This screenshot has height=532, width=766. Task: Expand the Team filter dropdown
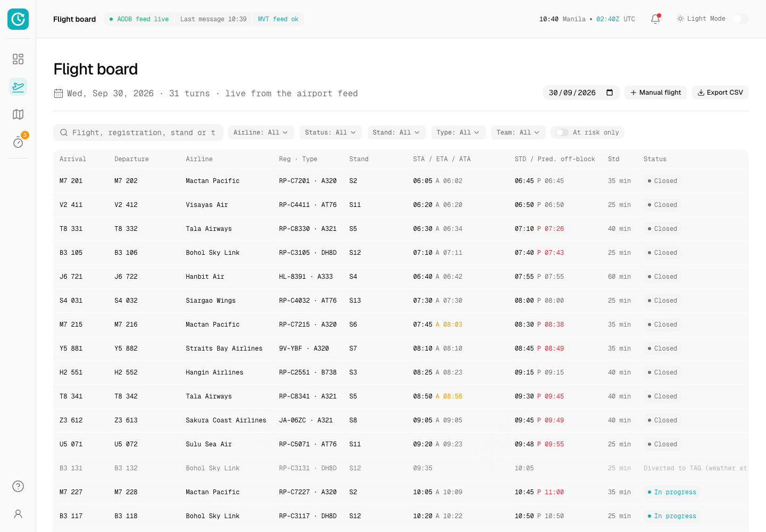pyautogui.click(x=518, y=132)
